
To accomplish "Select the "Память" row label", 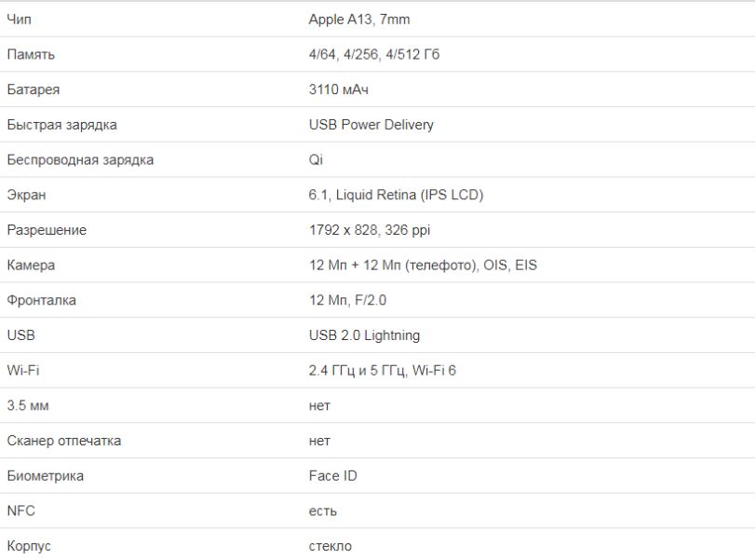I will tap(31, 55).
